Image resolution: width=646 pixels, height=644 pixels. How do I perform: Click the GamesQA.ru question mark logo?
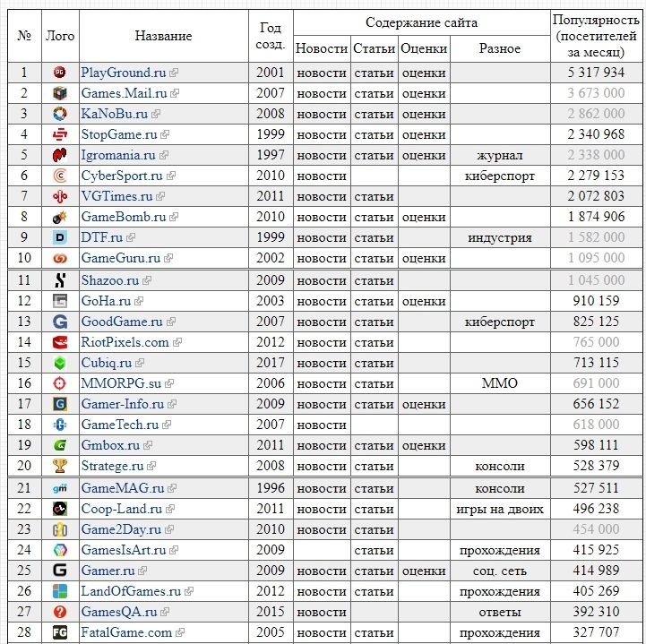(x=60, y=612)
